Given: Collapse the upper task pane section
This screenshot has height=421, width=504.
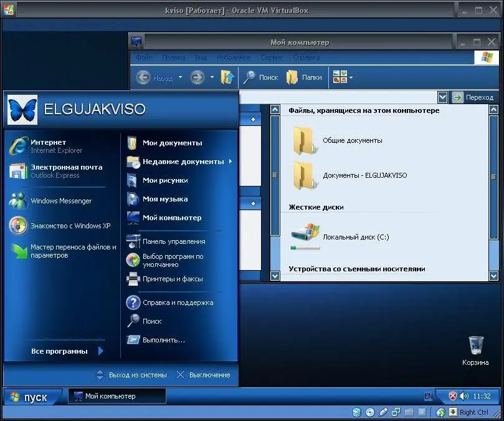Looking at the screenshot, I should pyautogui.click(x=254, y=119).
